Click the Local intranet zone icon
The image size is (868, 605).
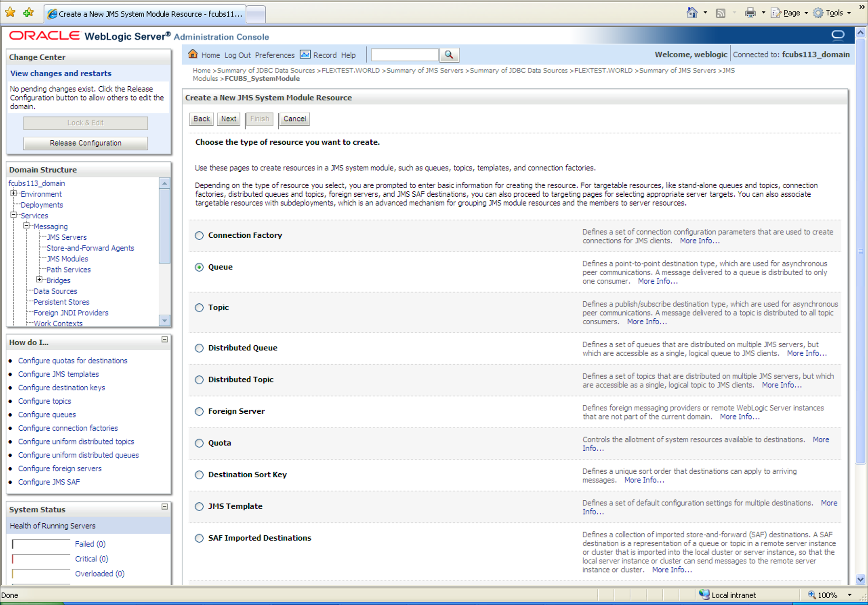tap(704, 595)
